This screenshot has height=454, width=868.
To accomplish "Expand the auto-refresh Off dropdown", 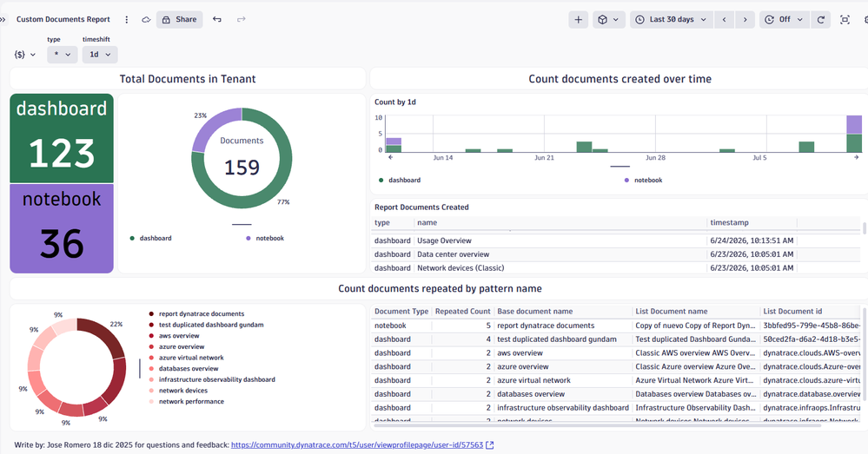I will [785, 19].
